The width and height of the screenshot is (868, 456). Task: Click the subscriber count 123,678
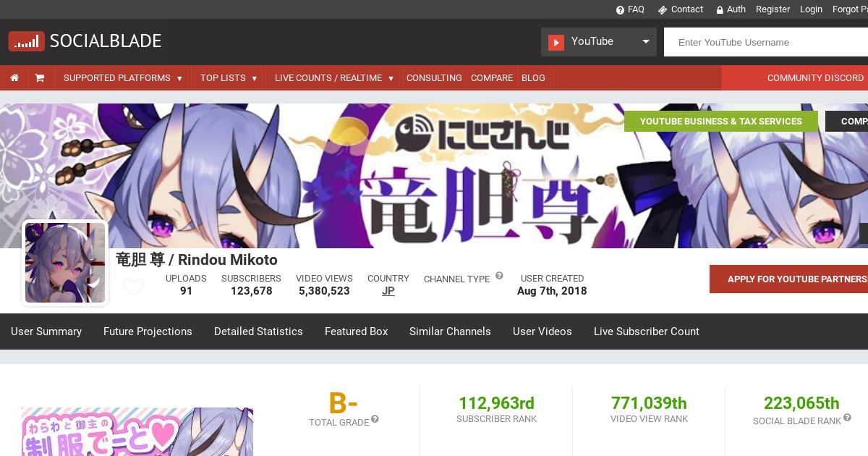[x=252, y=291]
